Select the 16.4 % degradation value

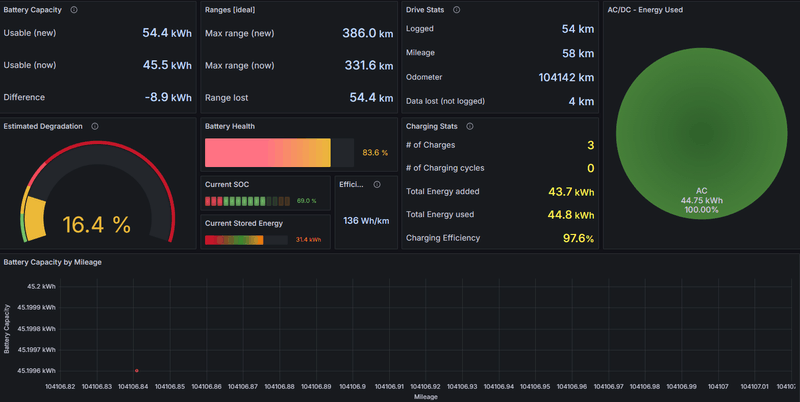(x=97, y=224)
